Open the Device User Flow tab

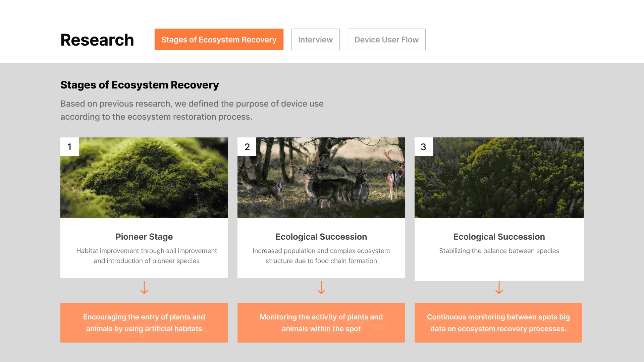[386, 40]
